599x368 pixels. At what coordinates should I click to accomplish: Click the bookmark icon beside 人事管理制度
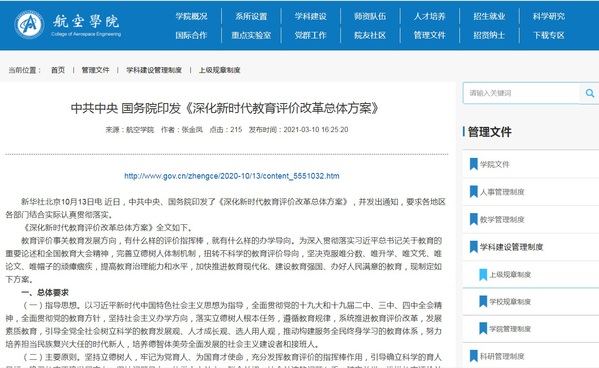point(473,191)
